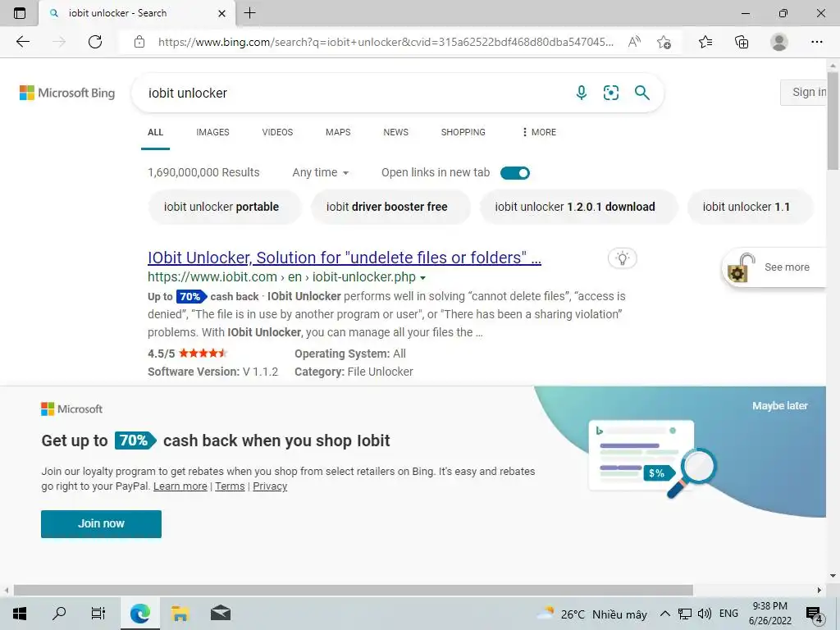This screenshot has height=630, width=840.
Task: Open Settings and more menu
Action: pos(816,42)
